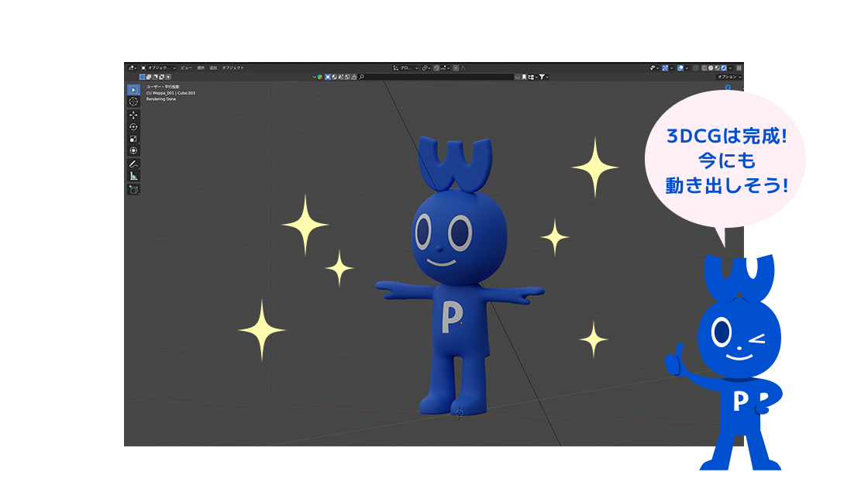Toggle snapping magnet in header
The height and width of the screenshot is (496, 868).
tap(437, 68)
